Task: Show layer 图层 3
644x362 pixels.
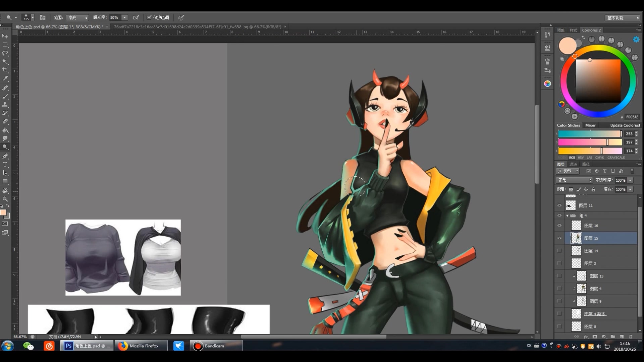Action: point(559,263)
